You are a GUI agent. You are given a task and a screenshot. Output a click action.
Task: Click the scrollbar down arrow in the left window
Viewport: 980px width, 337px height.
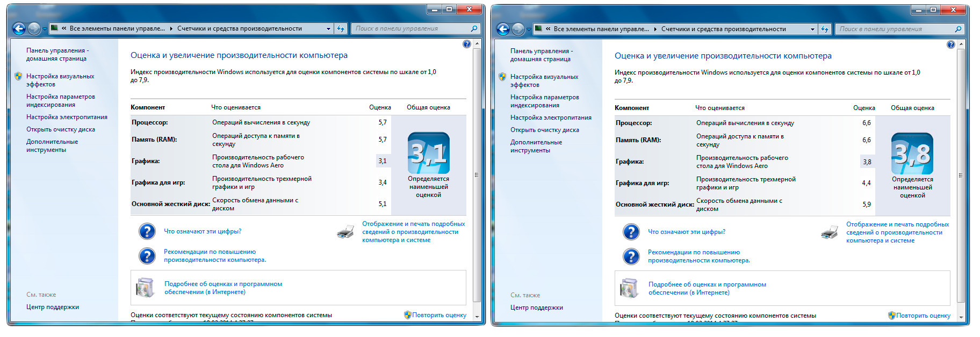477,317
